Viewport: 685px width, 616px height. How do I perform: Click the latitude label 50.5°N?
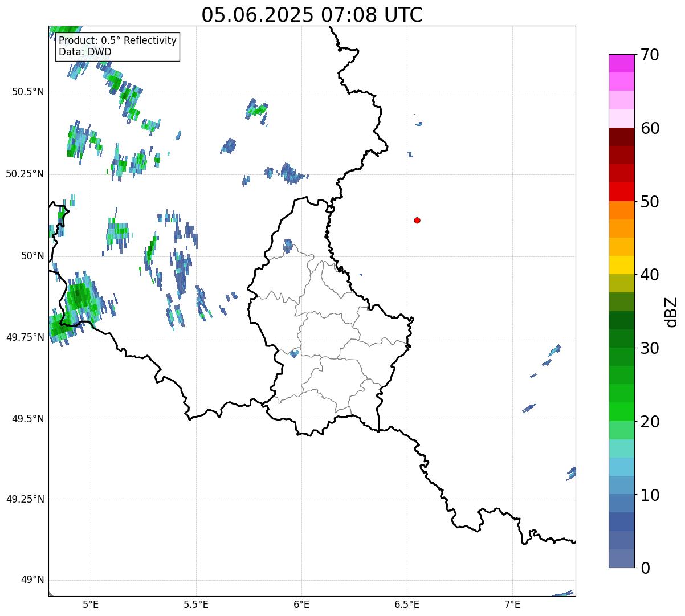[28, 92]
